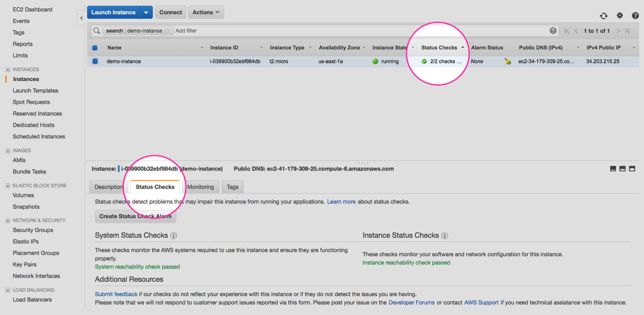This screenshot has height=315, width=644.
Task: Click Add filter in the search bar
Action: point(186,31)
